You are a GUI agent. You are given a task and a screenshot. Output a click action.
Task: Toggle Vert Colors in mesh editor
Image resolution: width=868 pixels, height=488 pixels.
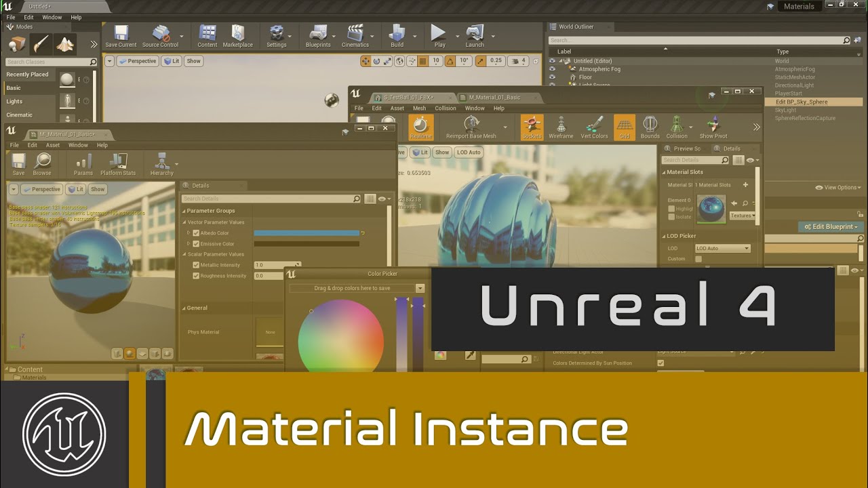tap(595, 127)
